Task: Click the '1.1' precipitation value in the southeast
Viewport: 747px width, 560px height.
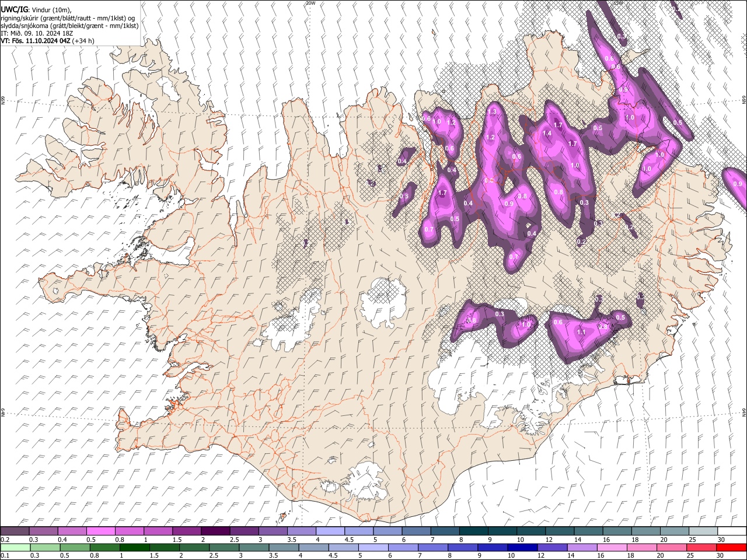Action: pos(581,332)
